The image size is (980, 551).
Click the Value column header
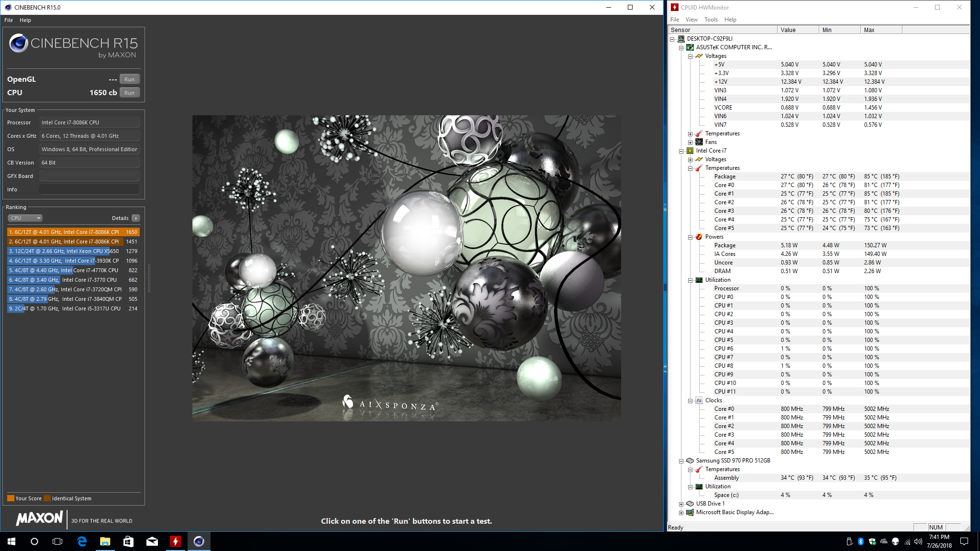798,30
